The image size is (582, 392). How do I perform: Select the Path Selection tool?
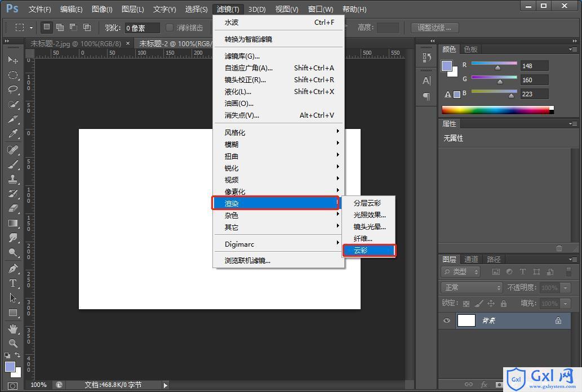[x=12, y=298]
